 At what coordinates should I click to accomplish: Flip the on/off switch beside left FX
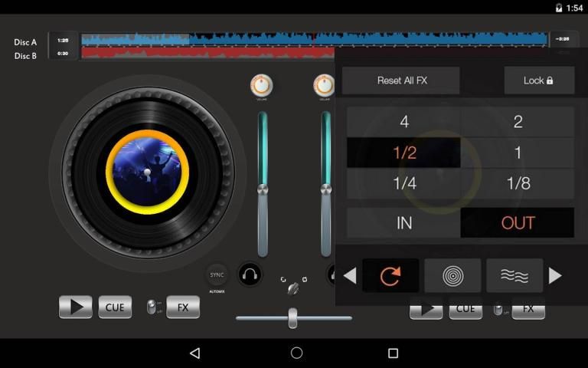pos(152,307)
